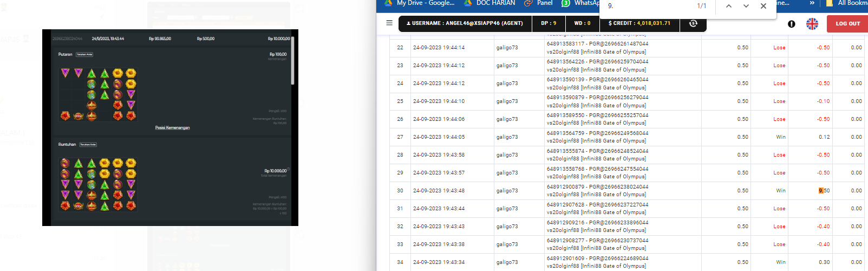The image size is (868, 271).
Task: Click timestamp 24-09-2023 19:43:34
Action: point(439,262)
